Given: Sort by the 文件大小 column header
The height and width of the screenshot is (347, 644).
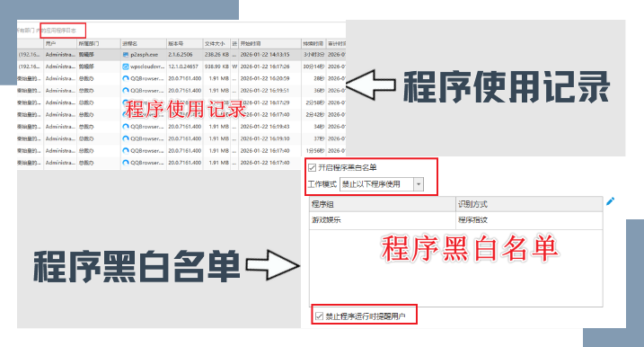Looking at the screenshot, I should (216, 43).
